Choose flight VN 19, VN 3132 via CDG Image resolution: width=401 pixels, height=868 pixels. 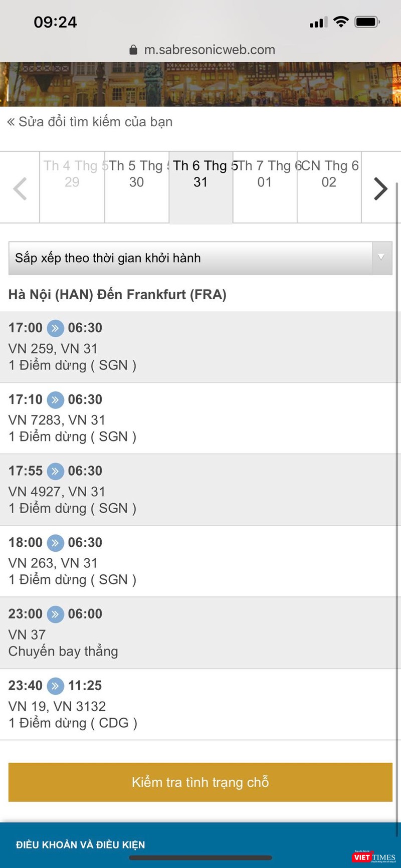click(x=200, y=704)
